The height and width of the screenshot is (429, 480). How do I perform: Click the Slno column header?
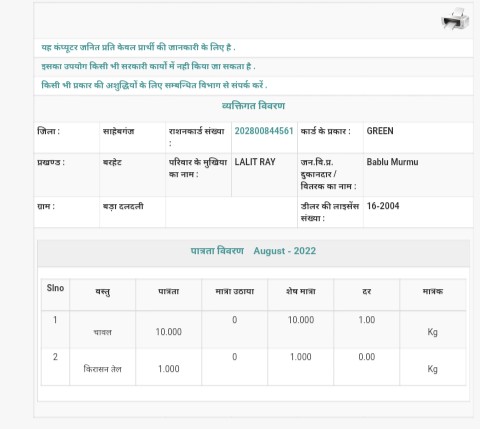pyautogui.click(x=55, y=288)
